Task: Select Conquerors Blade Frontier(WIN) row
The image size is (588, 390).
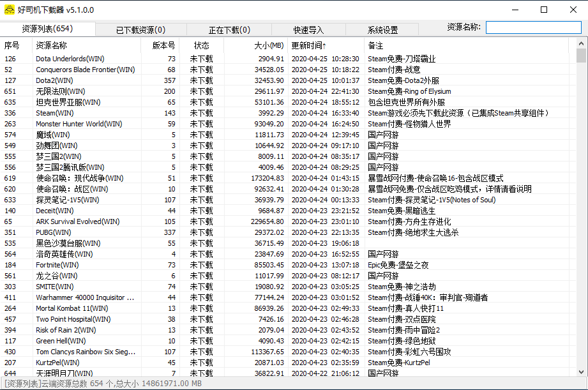Action: pyautogui.click(x=288, y=70)
